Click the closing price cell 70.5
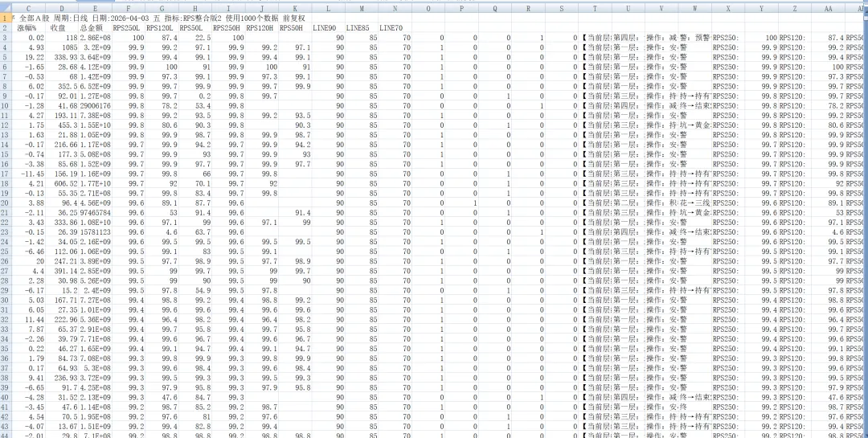The image size is (868, 438). pyautogui.click(x=61, y=417)
